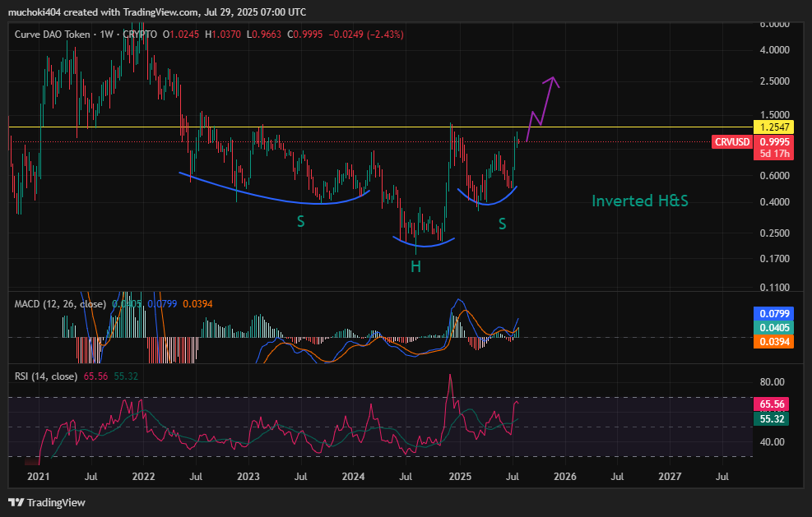Click the 2026 label on time axis
This screenshot has height=517, width=812.
tap(564, 476)
